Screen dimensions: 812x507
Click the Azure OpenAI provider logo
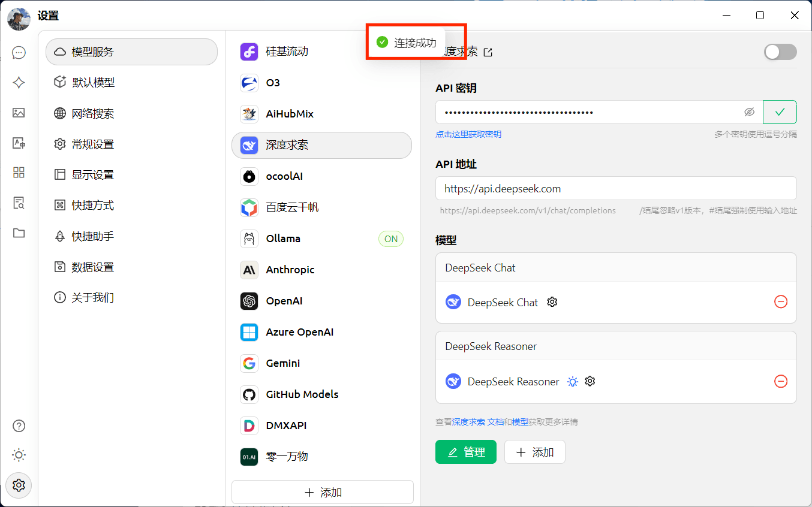[249, 332]
